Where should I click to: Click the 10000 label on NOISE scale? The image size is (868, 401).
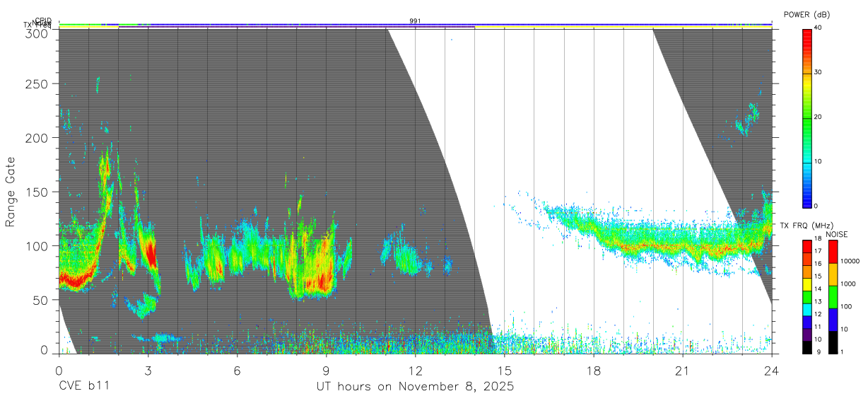click(849, 261)
